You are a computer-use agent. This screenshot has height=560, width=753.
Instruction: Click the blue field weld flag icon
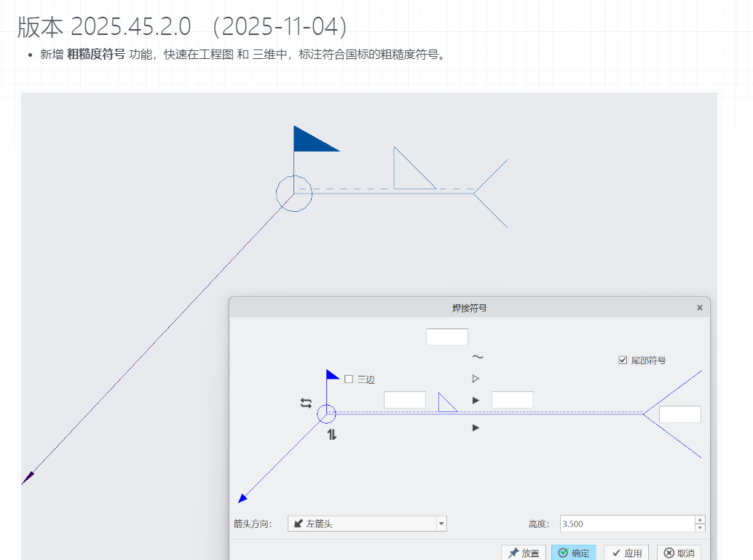click(x=332, y=375)
